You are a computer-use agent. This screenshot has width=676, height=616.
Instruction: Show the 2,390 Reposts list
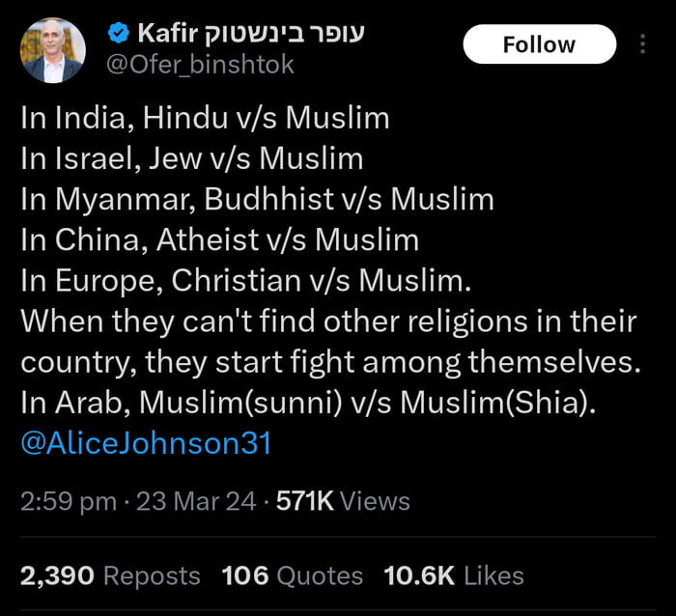110,576
